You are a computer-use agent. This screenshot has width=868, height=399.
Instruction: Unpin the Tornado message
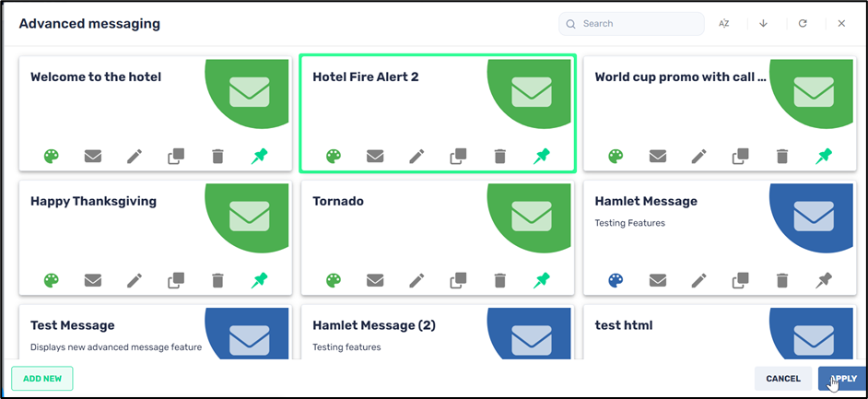coord(542,280)
